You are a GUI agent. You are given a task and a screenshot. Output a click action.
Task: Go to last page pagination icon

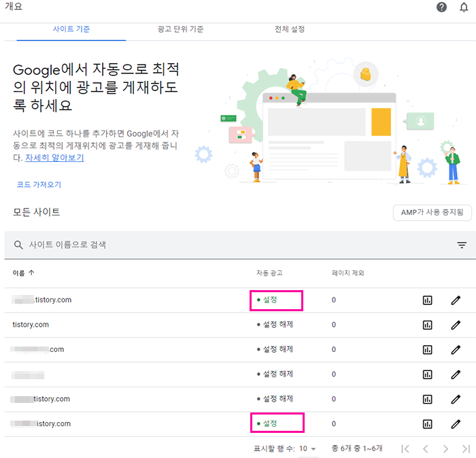(466, 448)
